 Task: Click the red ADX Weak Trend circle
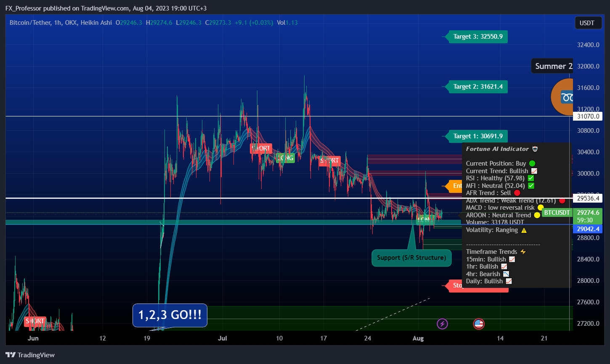pyautogui.click(x=562, y=200)
